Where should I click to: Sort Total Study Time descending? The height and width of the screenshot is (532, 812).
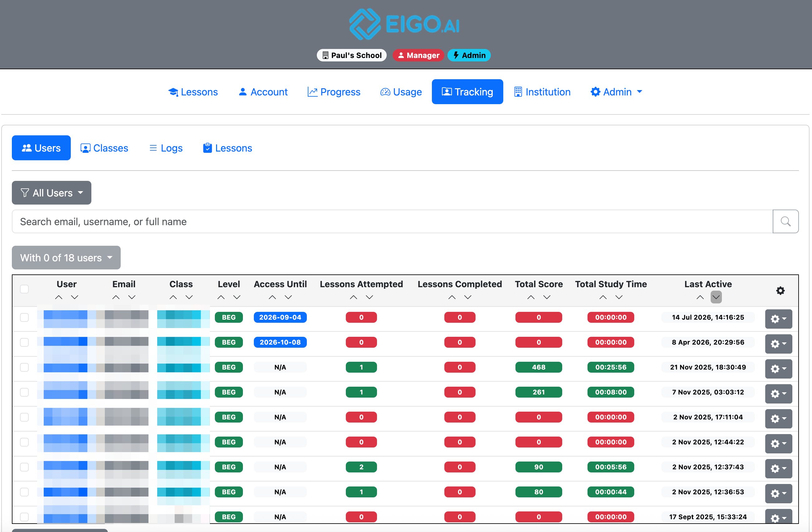[619, 297]
